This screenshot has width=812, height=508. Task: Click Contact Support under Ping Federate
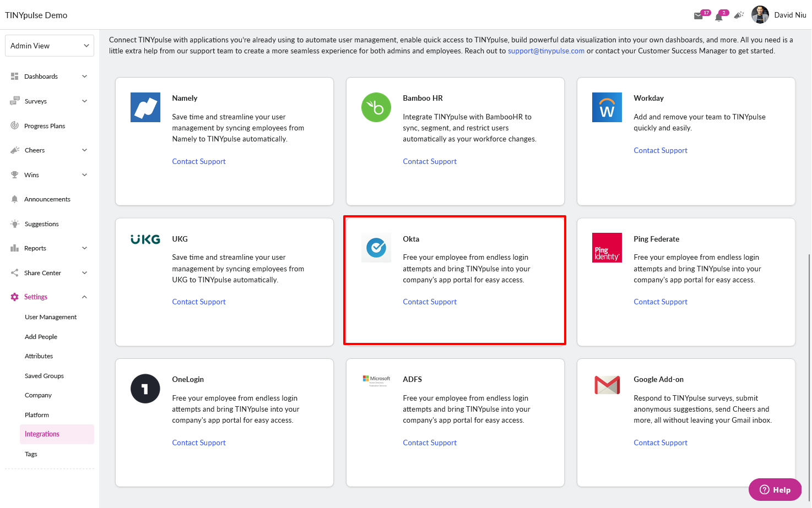coord(661,302)
